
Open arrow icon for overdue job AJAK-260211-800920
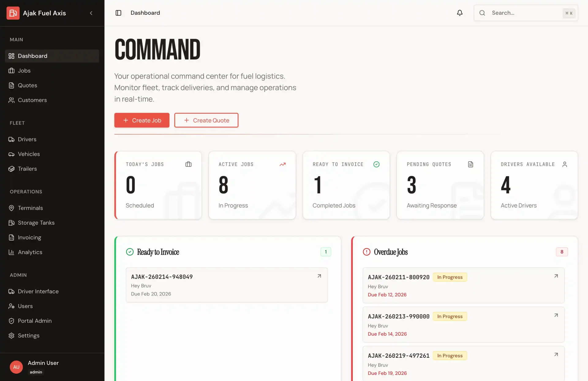tap(556, 276)
